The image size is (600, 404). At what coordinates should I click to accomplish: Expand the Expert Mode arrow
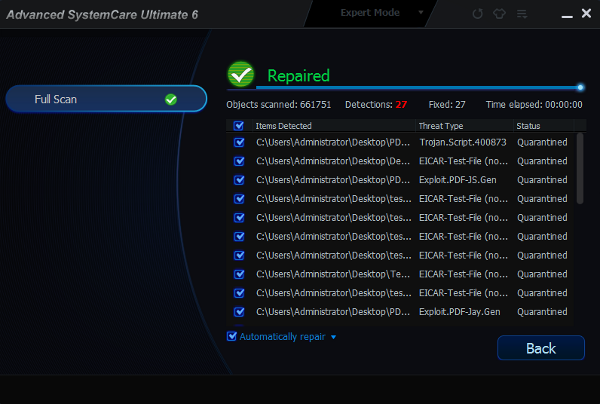tap(421, 12)
